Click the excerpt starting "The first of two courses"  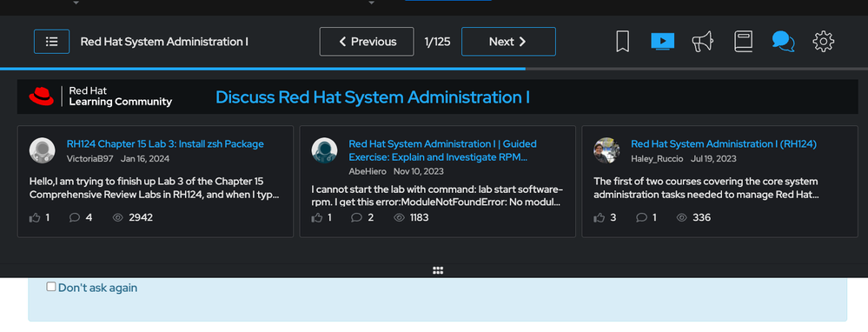pyautogui.click(x=706, y=188)
